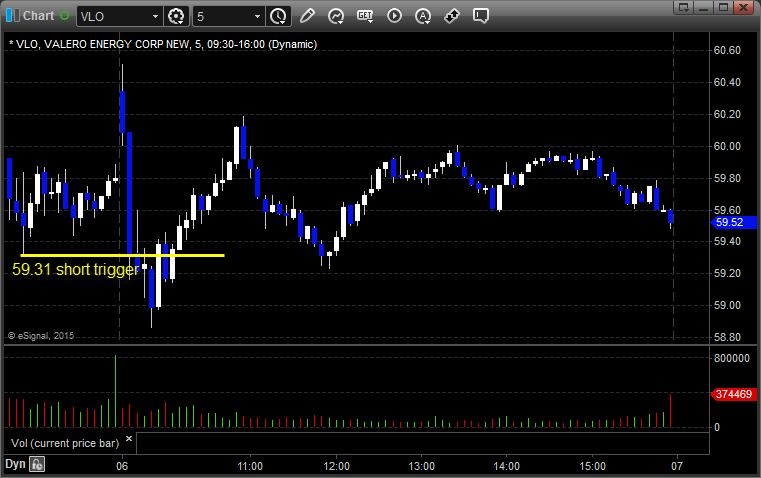Click the Chart window bar icon
Image resolution: width=761 pixels, height=478 pixels.
[13, 16]
